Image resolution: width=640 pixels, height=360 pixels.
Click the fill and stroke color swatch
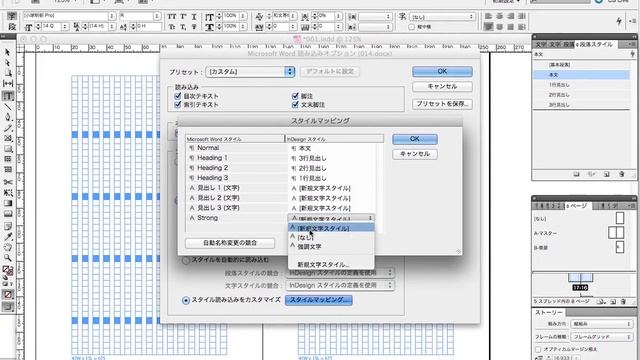[x=7, y=270]
